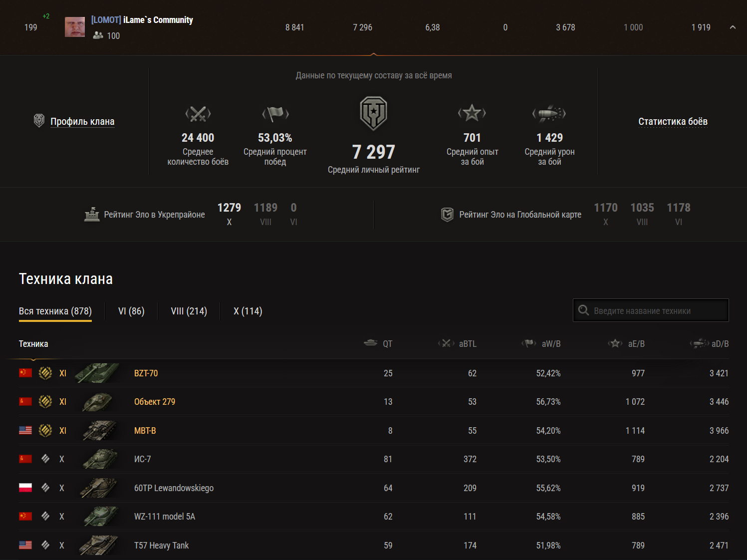Click the clan profile shield icon
This screenshot has height=560, width=747.
pos(39,121)
